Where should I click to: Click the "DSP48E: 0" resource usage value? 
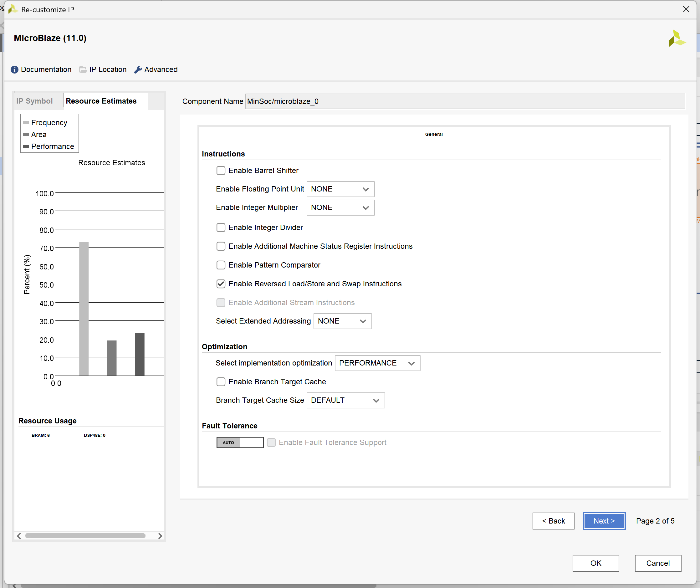pyautogui.click(x=95, y=435)
